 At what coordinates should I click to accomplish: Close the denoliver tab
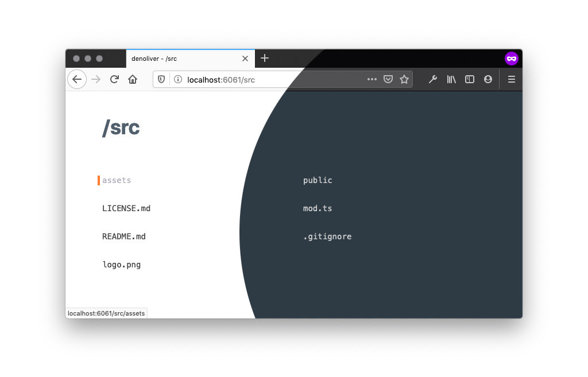[x=245, y=59]
